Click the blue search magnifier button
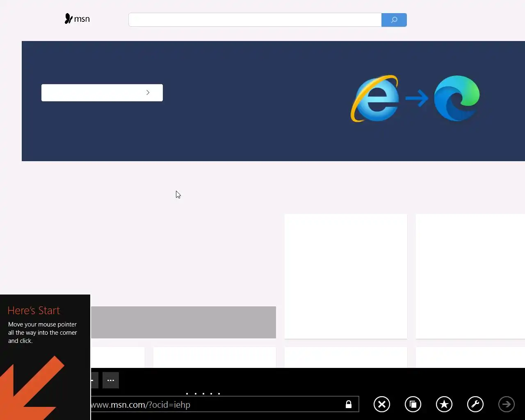Image resolution: width=525 pixels, height=420 pixels. point(394,20)
